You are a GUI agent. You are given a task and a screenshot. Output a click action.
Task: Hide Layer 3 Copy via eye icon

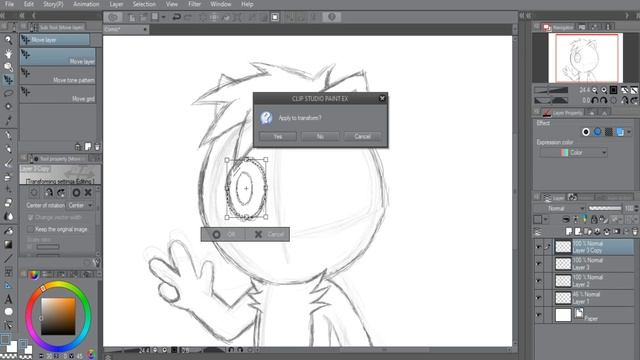click(539, 247)
